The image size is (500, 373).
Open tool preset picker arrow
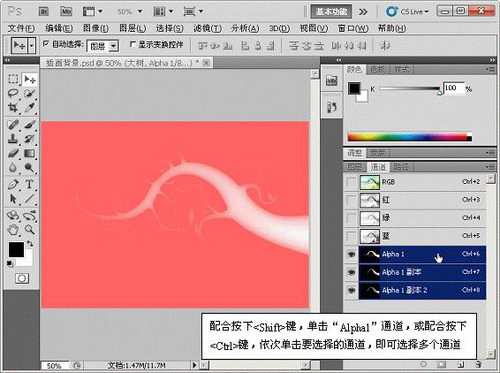pos(31,46)
